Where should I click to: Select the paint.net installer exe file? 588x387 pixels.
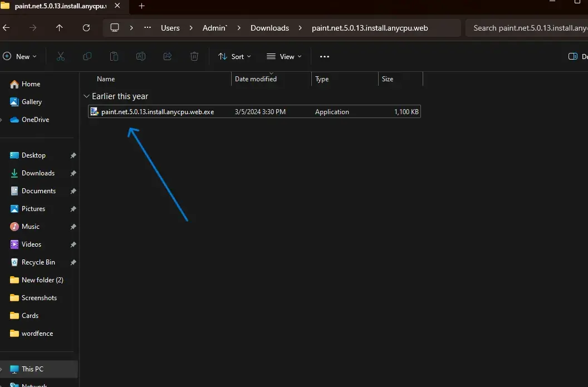pyautogui.click(x=158, y=111)
